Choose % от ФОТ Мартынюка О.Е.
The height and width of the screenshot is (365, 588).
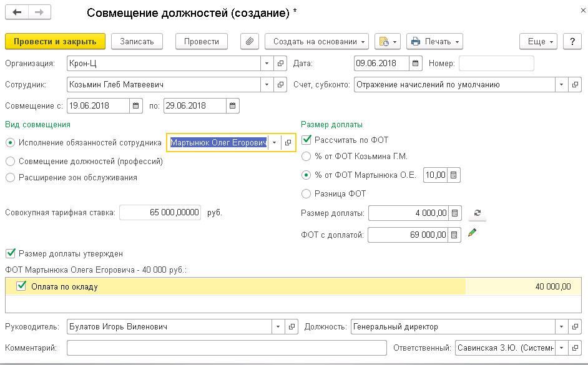pyautogui.click(x=306, y=175)
